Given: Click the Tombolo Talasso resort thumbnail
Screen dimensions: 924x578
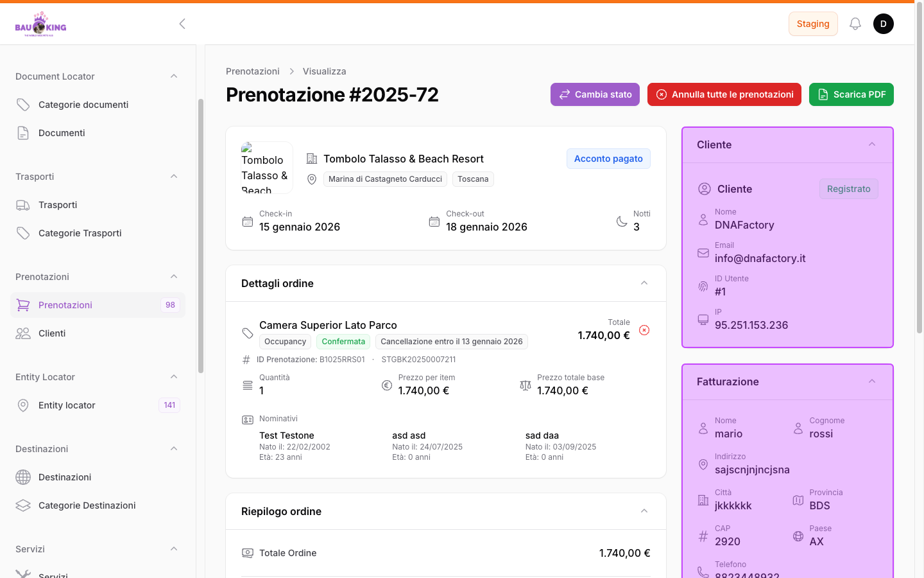Looking at the screenshot, I should [x=267, y=168].
